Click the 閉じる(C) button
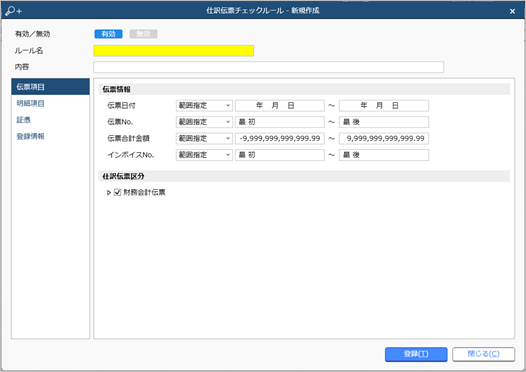 point(483,354)
